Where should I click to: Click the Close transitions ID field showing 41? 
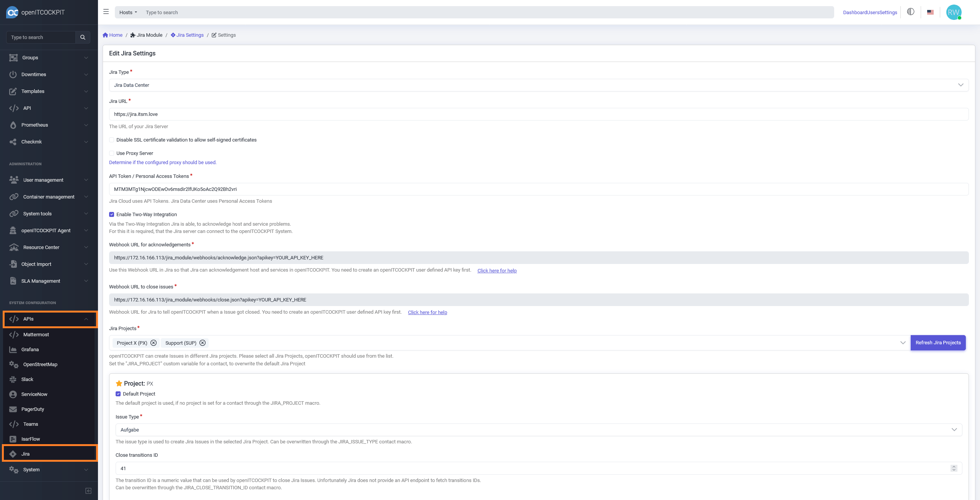539,468
